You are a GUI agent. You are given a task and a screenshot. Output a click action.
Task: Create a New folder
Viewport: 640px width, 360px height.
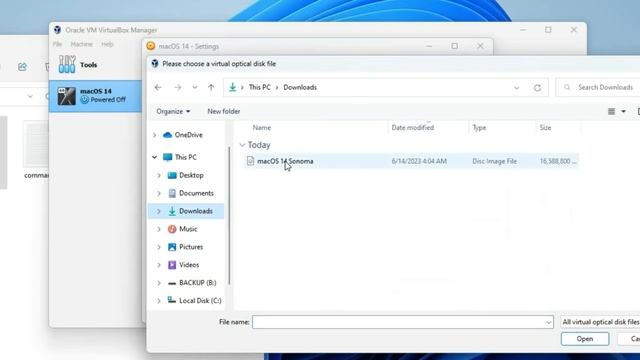[x=224, y=111]
